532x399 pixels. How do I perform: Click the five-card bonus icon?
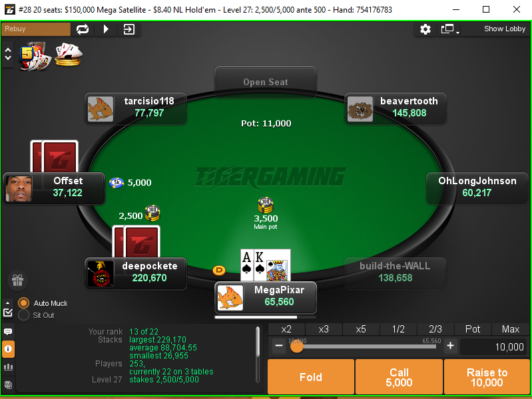click(35, 57)
